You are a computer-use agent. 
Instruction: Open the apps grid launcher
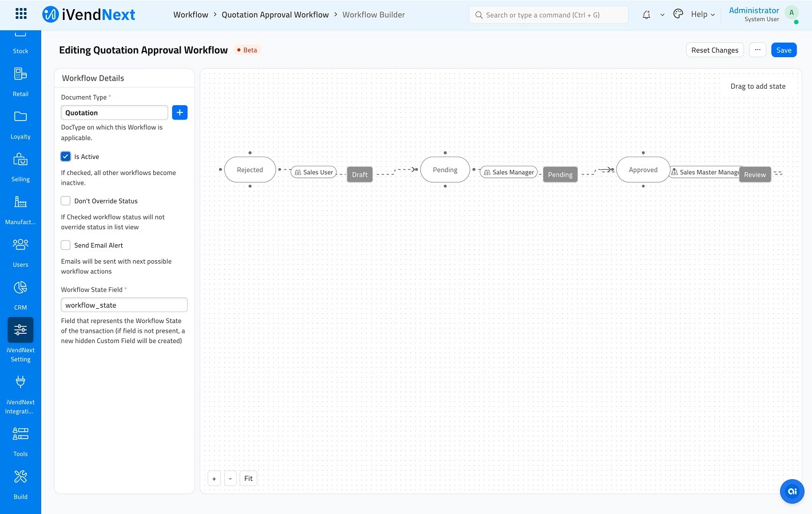(21, 14)
